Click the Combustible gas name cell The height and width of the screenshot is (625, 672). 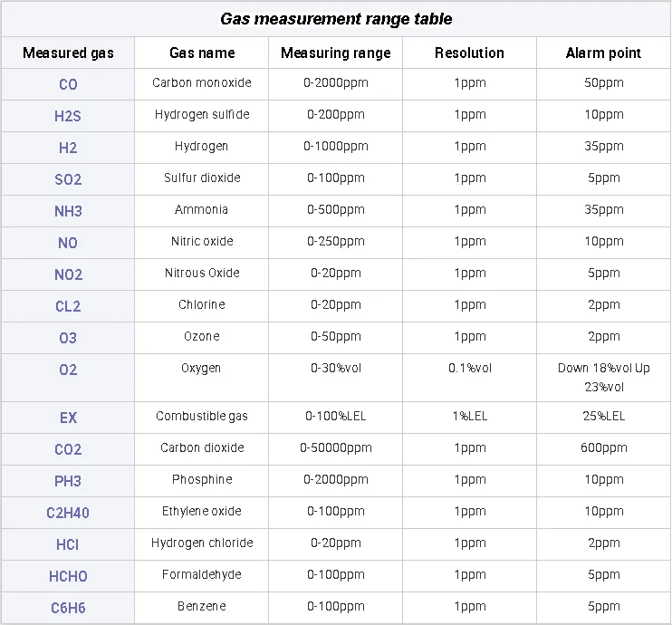tap(202, 417)
